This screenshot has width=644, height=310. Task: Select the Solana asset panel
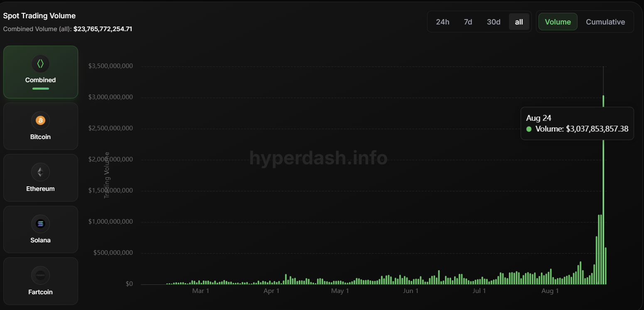point(40,229)
